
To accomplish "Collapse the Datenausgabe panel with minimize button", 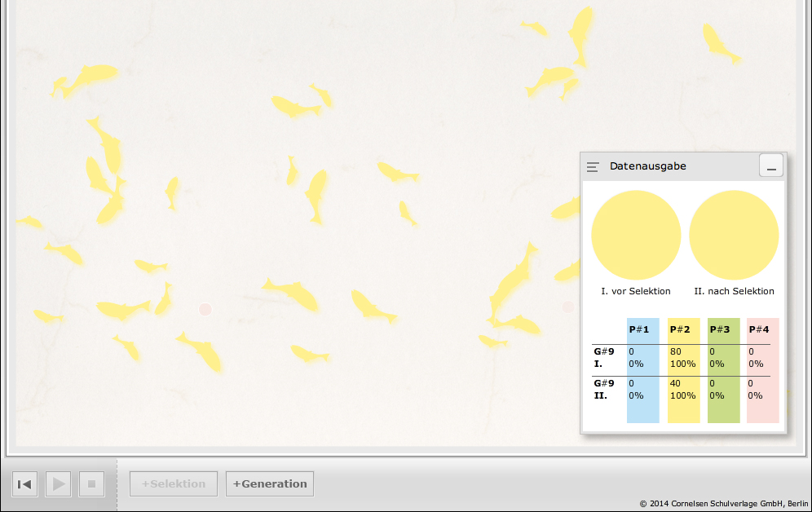I will tap(771, 166).
